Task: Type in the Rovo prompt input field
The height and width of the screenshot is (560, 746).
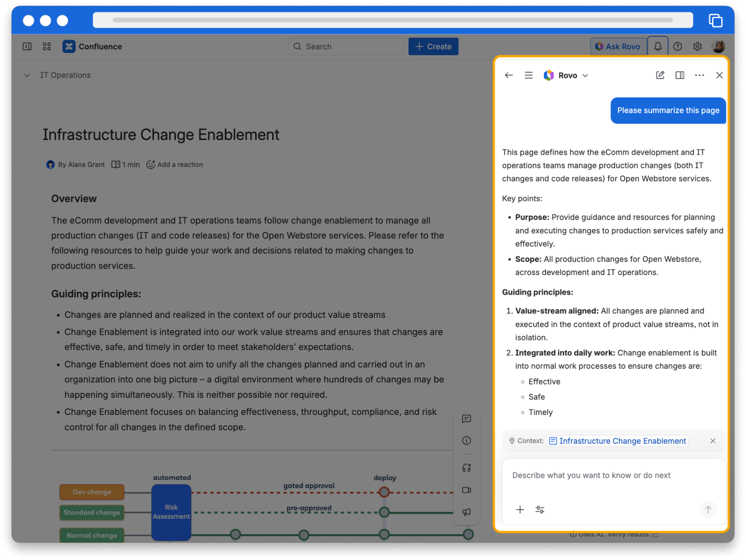Action: coord(613,475)
